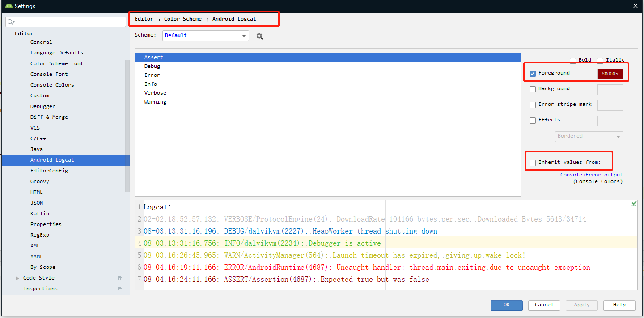Select RegExp in the settings tree
This screenshot has width=644, height=318.
[40, 235]
